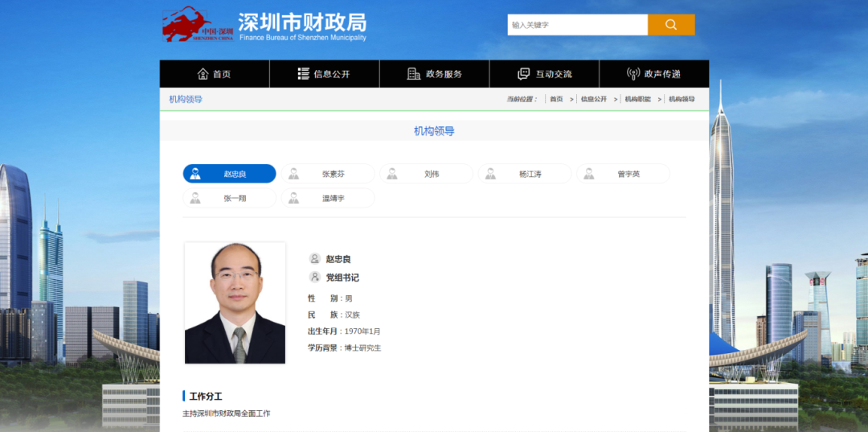
Task: Click the avatar icon beside 张素芬
Action: (293, 174)
